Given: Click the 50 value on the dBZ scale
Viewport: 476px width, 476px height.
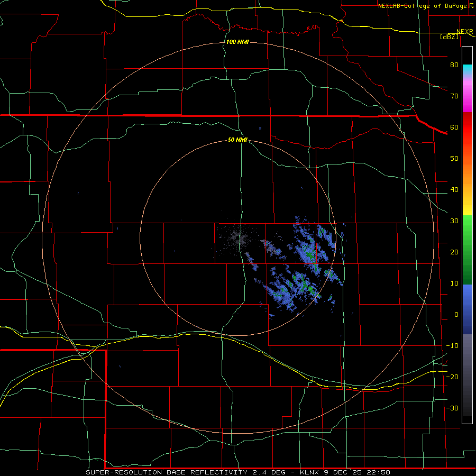Looking at the screenshot, I should pyautogui.click(x=454, y=159).
